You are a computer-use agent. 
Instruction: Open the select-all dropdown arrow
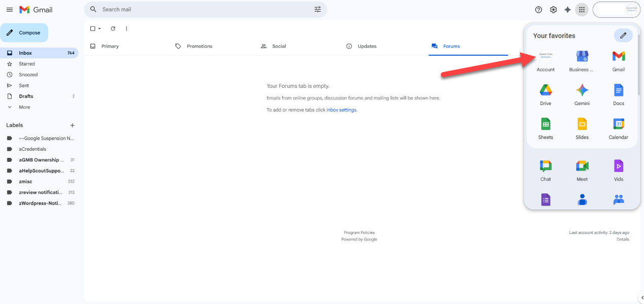(x=100, y=29)
